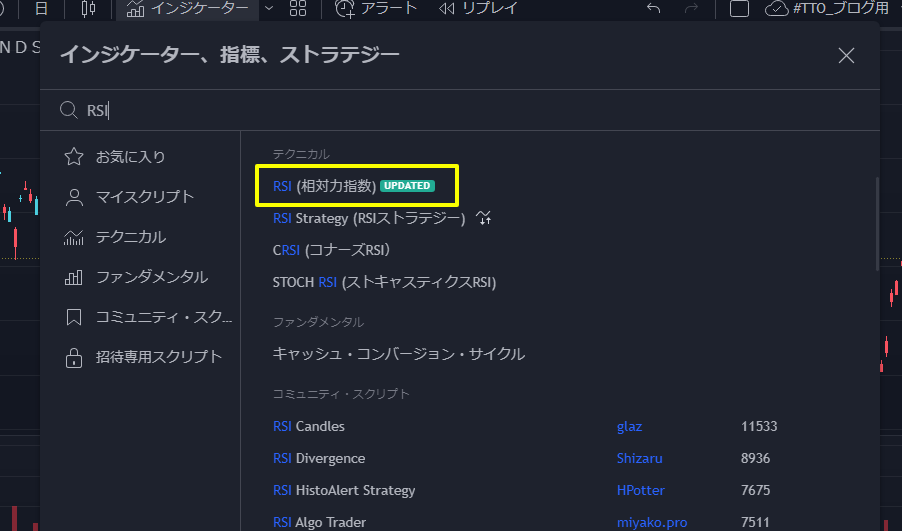
Task: Open the indicator templates grid icon
Action: pos(297,9)
